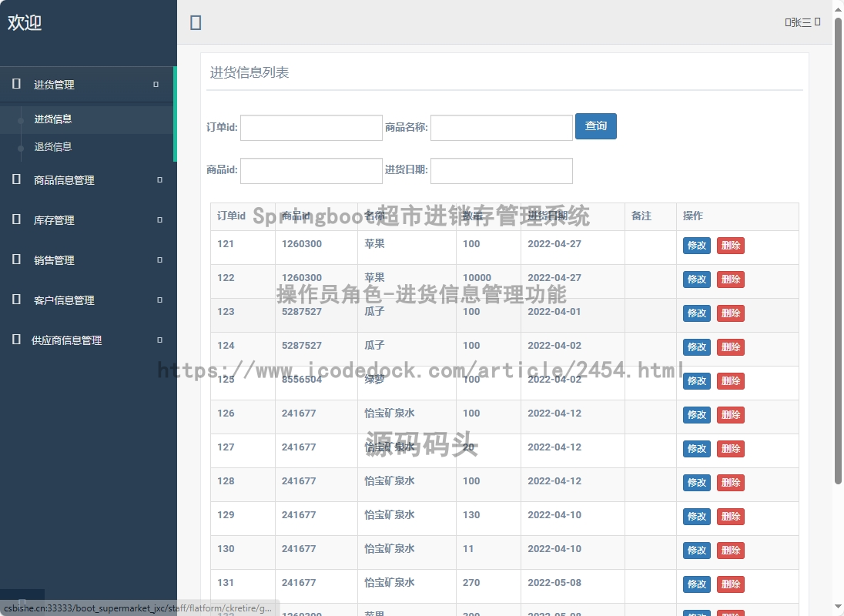
Task: Select the 销售管理 menu label
Action: [54, 260]
